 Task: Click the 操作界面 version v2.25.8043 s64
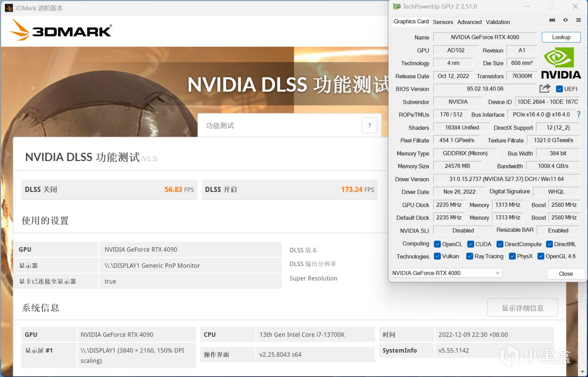point(280,354)
